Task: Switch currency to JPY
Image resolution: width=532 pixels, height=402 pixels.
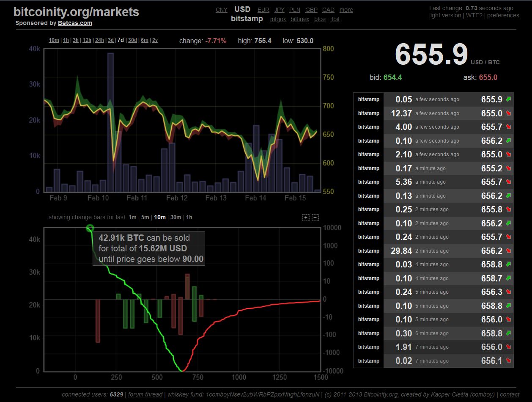Action: pyautogui.click(x=279, y=10)
